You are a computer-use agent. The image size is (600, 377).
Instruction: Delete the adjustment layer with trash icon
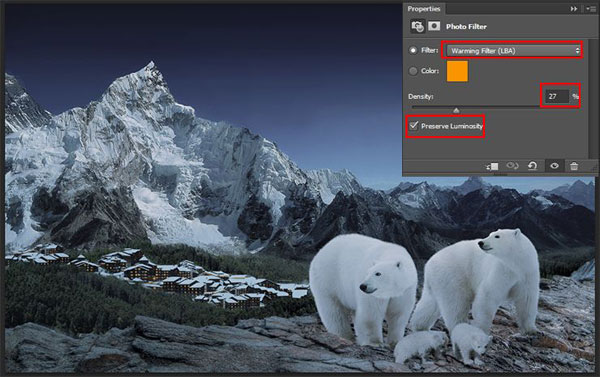[x=574, y=166]
